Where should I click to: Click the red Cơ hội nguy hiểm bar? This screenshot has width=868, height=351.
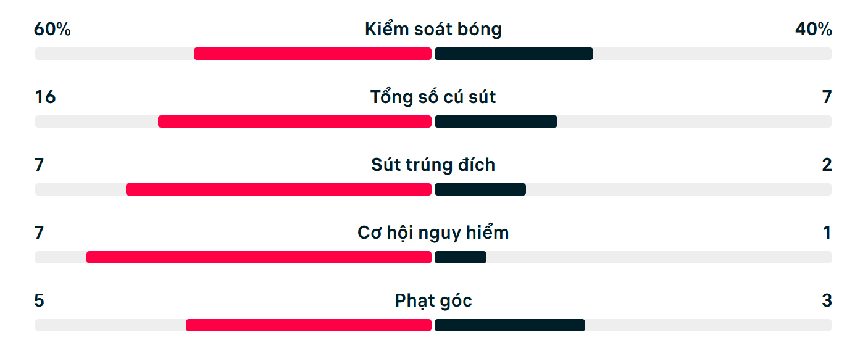(x=259, y=257)
